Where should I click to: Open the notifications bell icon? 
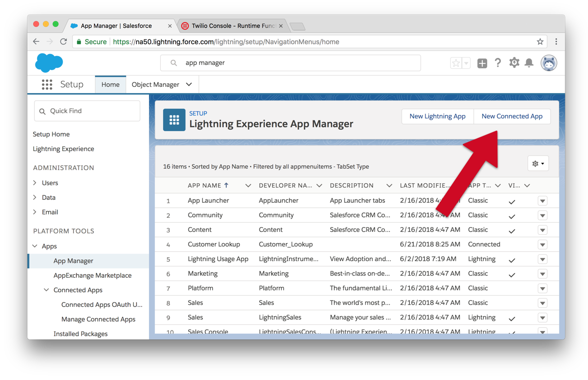point(529,63)
